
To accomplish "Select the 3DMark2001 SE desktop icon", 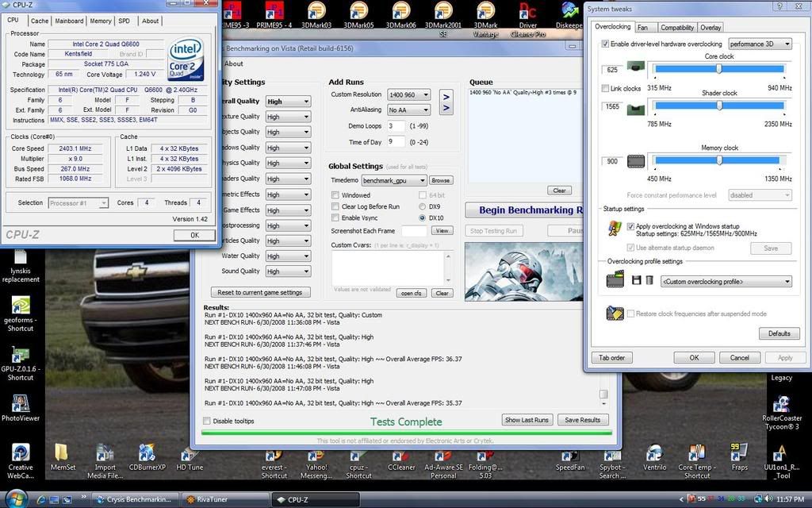I will [x=443, y=19].
